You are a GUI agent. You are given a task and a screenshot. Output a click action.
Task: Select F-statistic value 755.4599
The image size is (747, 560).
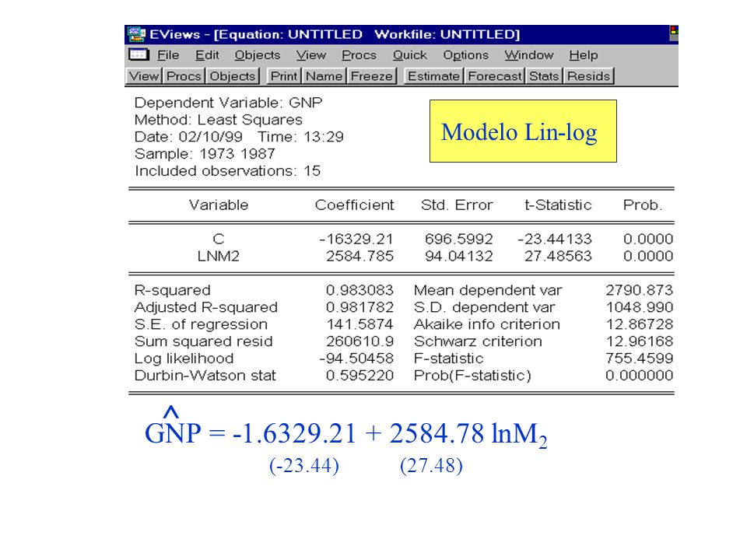(640, 359)
